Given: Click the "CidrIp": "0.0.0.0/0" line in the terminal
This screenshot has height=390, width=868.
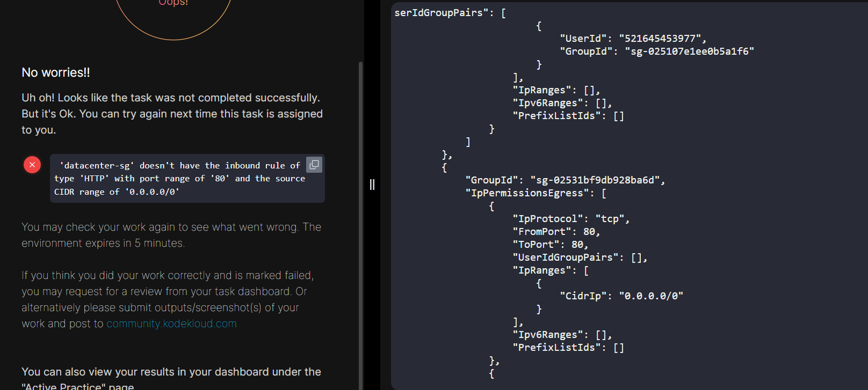Looking at the screenshot, I should tap(621, 296).
